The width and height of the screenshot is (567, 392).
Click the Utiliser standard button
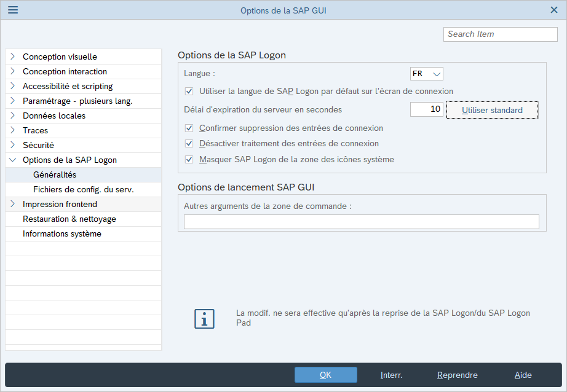point(492,110)
